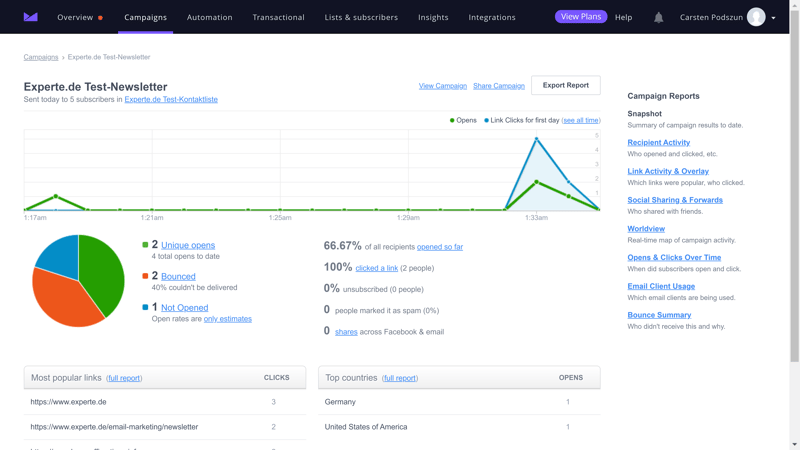This screenshot has width=800, height=450.
Task: Click the orange Bounced square marker
Action: pos(145,276)
